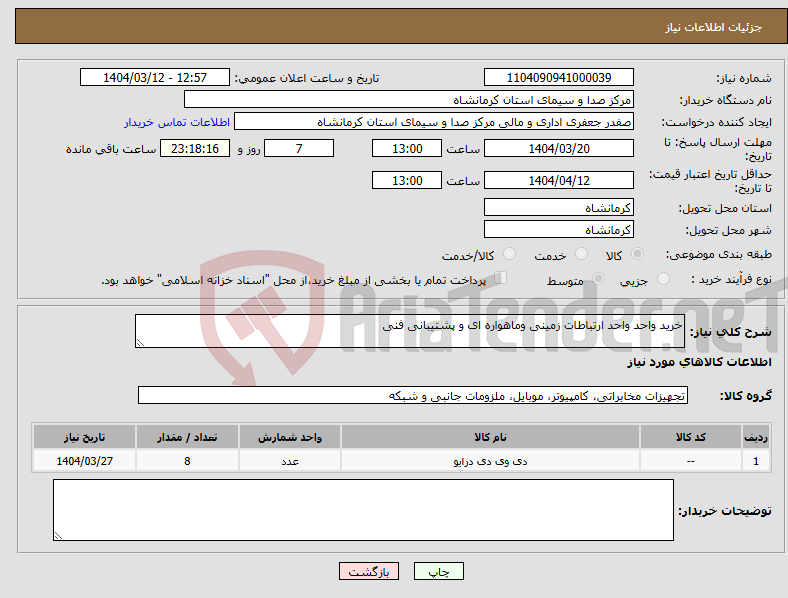This screenshot has height=598, width=788.
Task: Click the unit cell عدد
Action: pyautogui.click(x=290, y=461)
